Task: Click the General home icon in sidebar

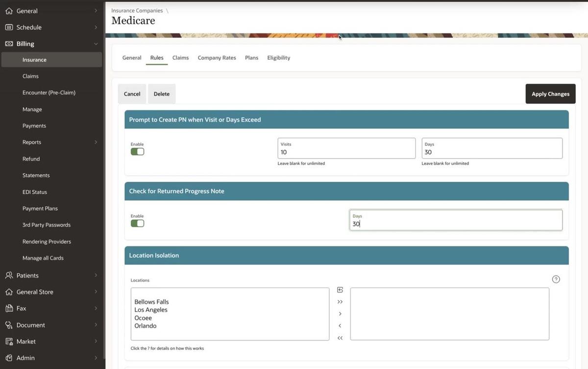Action: coord(8,10)
